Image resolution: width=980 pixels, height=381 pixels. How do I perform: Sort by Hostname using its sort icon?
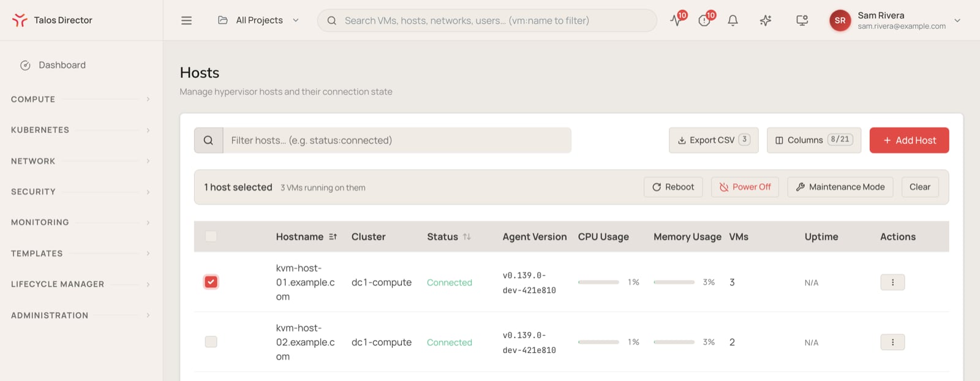[333, 236]
